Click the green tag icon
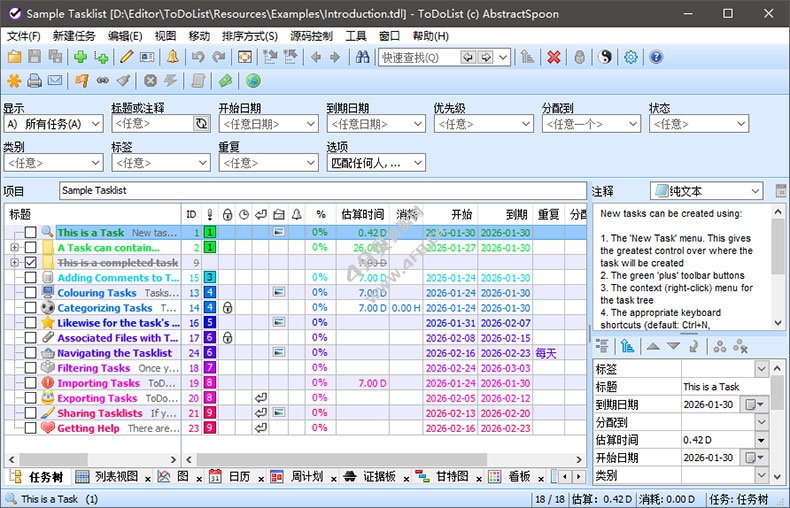Image resolution: width=790 pixels, height=508 pixels. (x=226, y=81)
